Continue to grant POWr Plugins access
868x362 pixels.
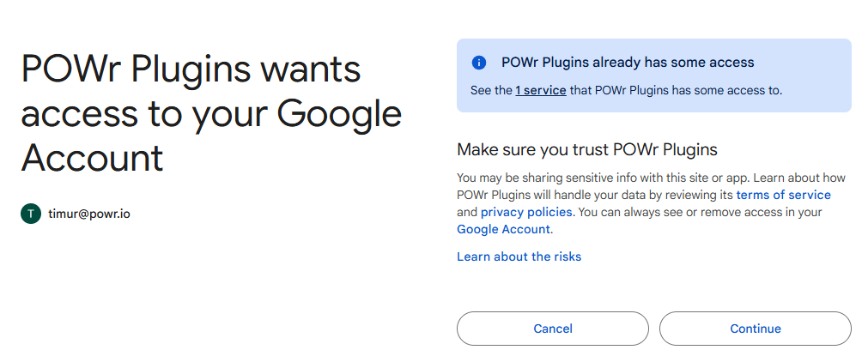point(755,329)
